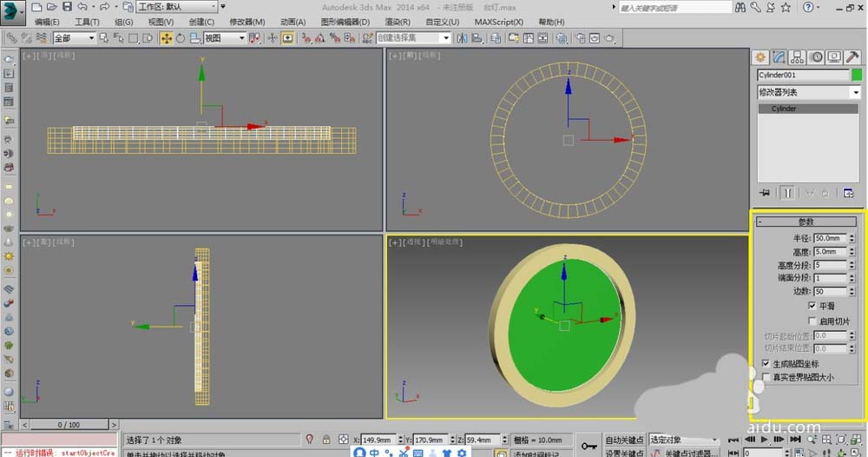Enable the 启用切片 (Slice On) checkbox

click(812, 321)
